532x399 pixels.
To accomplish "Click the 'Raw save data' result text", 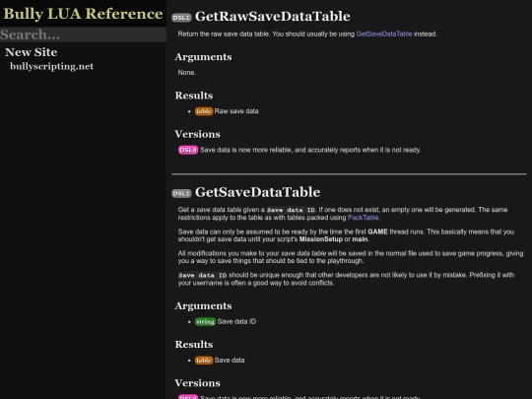I will point(236,111).
